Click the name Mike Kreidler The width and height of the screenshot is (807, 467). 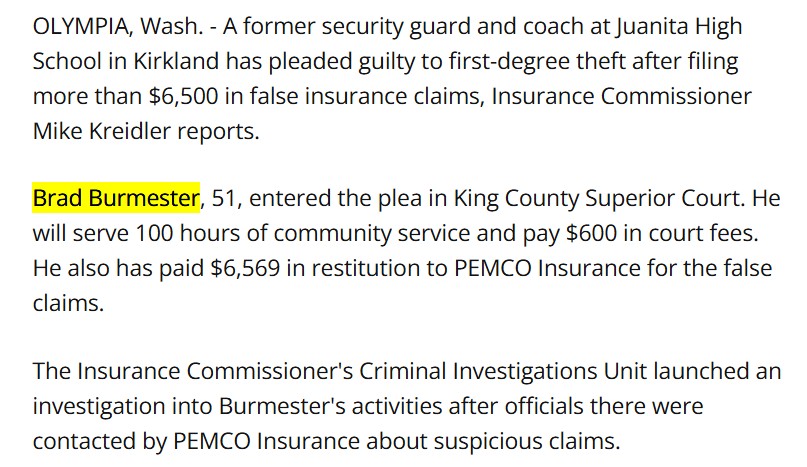point(101,131)
